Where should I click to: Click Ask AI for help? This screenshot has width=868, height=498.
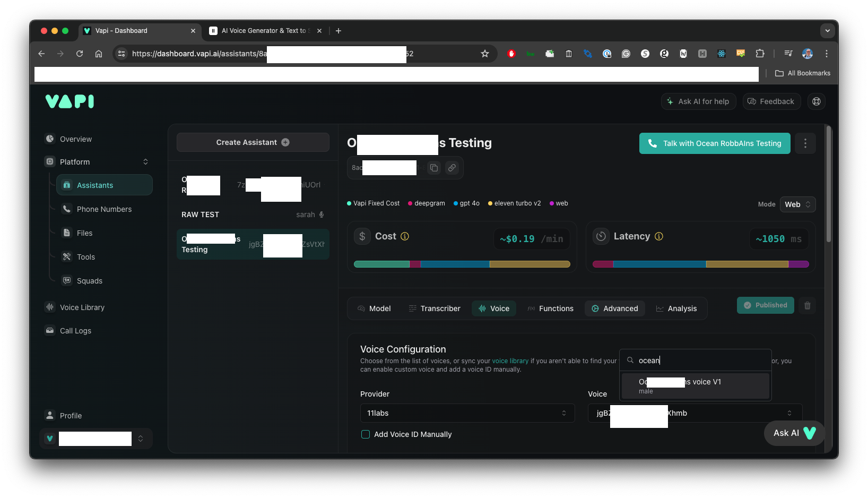coord(698,101)
